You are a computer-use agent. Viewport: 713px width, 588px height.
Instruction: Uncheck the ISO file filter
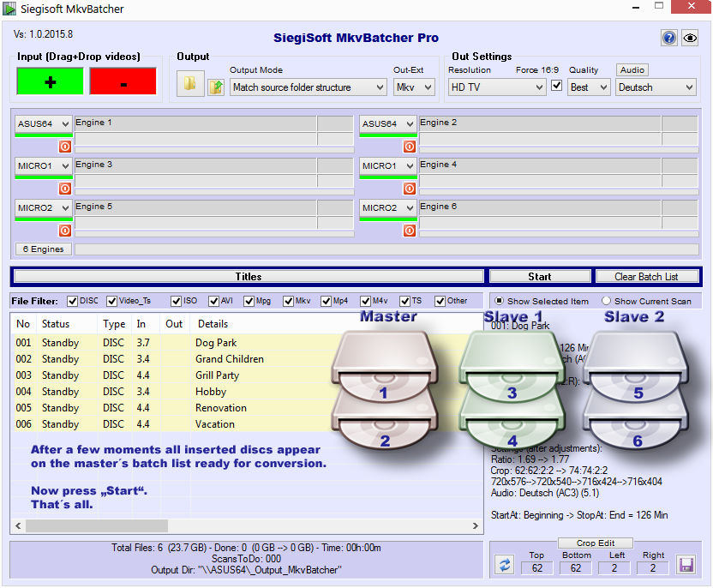click(176, 301)
